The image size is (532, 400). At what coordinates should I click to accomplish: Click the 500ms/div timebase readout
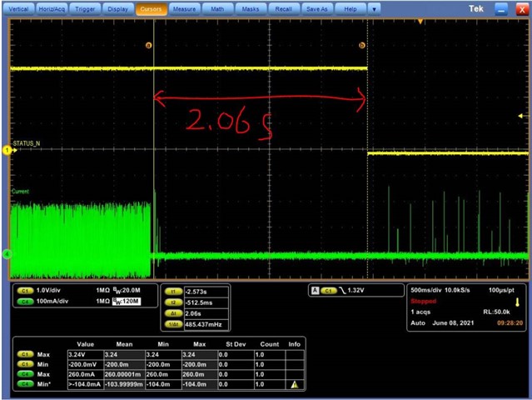(x=425, y=290)
